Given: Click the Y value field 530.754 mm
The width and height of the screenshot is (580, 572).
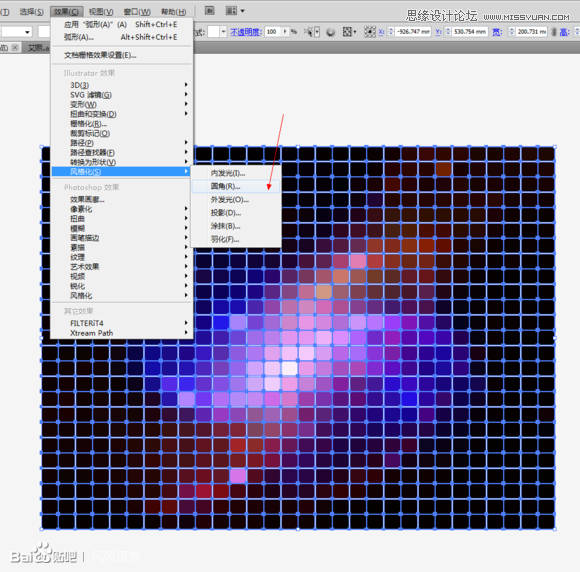Looking at the screenshot, I should click(x=470, y=32).
